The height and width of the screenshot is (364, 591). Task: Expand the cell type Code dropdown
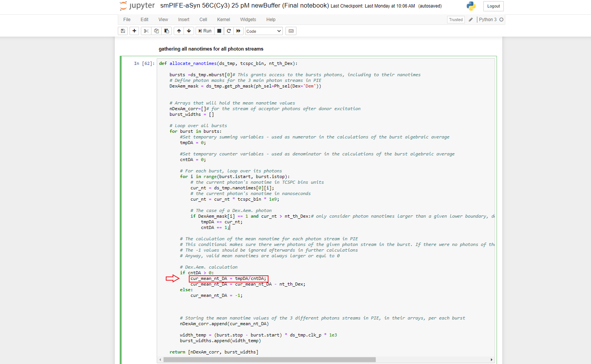point(264,31)
